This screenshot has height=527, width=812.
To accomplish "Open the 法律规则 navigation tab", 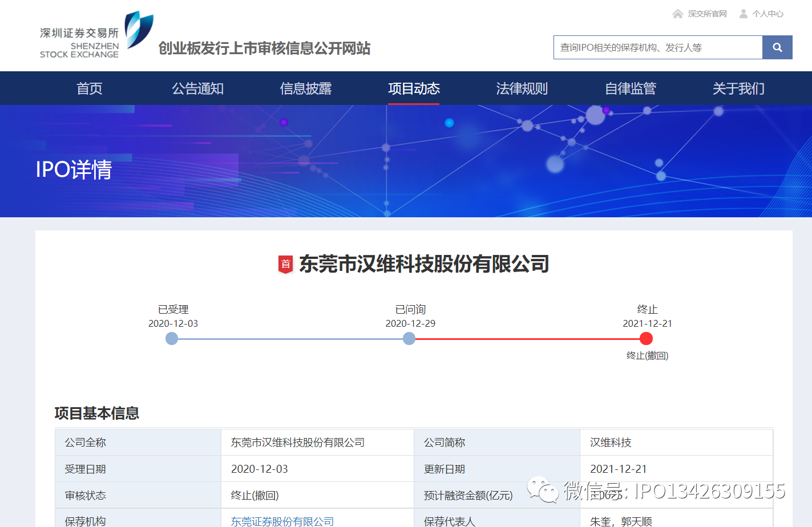I will point(522,88).
